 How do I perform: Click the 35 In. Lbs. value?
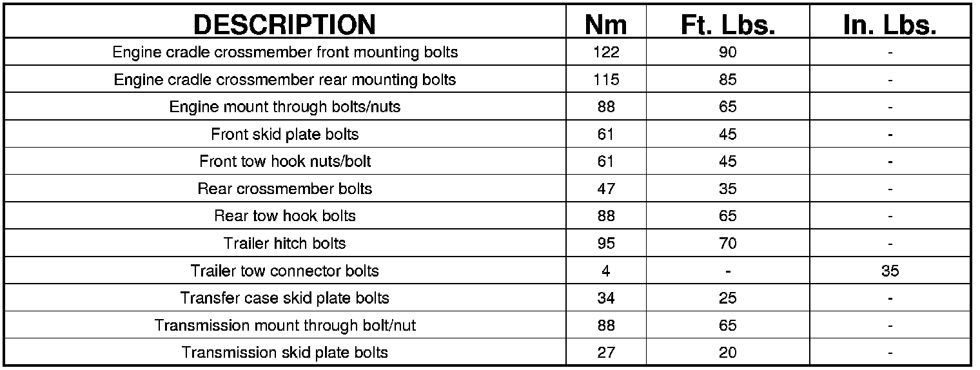[890, 271]
